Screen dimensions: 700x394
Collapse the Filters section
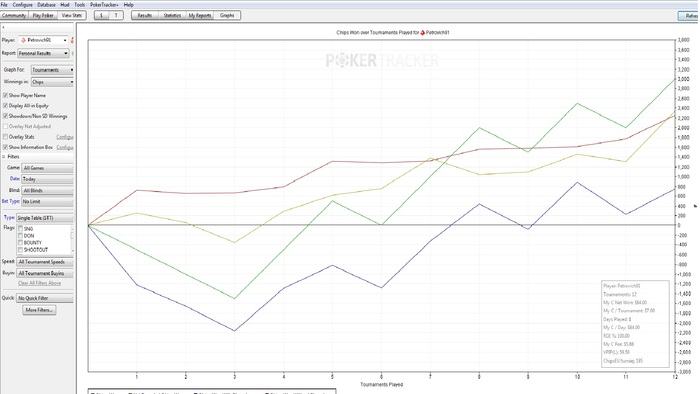4,157
